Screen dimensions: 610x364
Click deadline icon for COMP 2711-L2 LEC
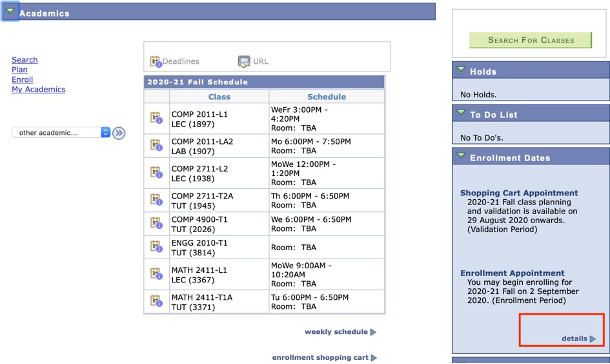(156, 172)
